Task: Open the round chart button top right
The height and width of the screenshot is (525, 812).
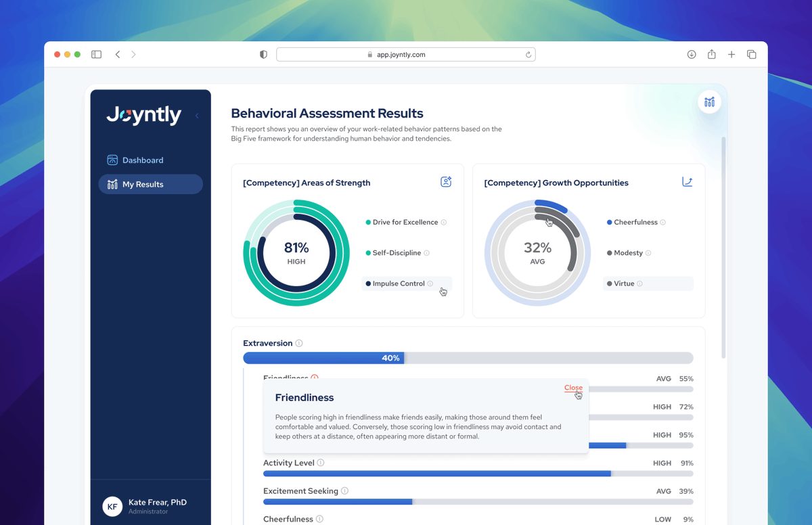Action: (x=709, y=102)
